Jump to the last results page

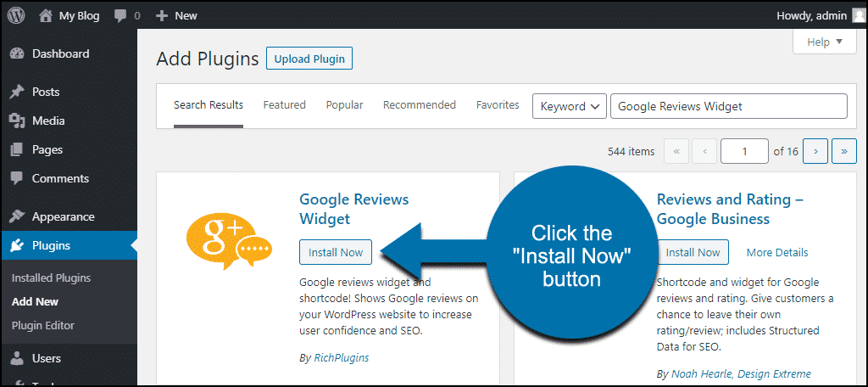[844, 151]
